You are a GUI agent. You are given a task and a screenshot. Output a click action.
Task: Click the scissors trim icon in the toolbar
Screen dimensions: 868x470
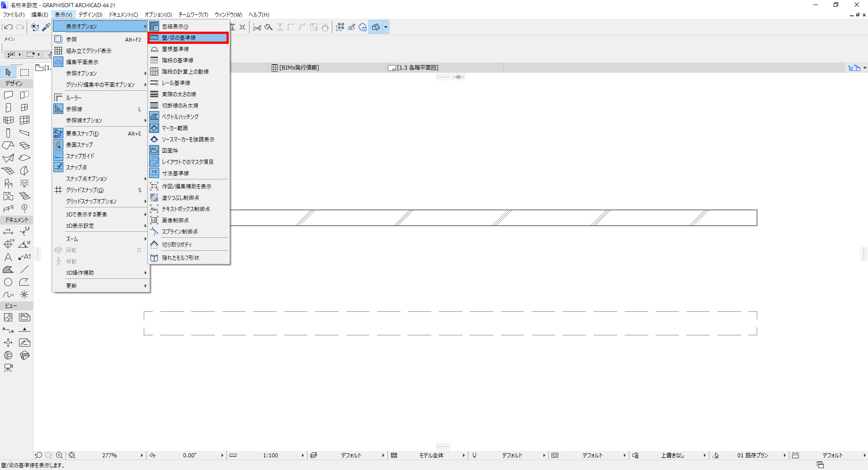[257, 27]
